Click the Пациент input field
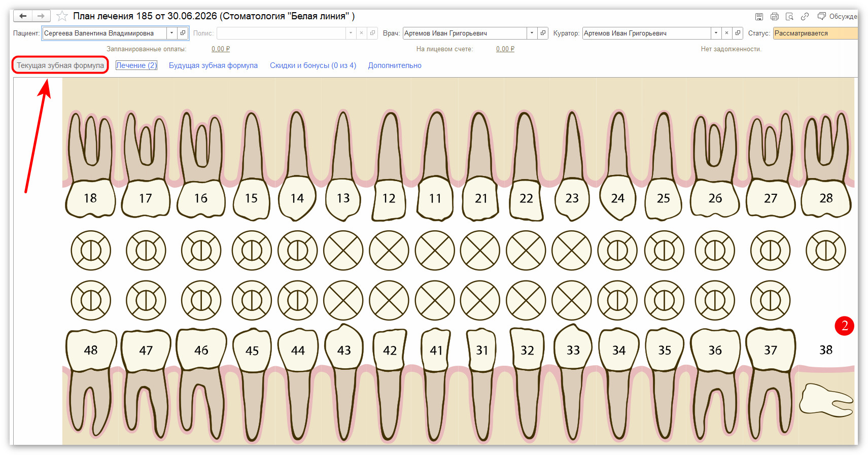The height and width of the screenshot is (455, 868). pos(105,33)
